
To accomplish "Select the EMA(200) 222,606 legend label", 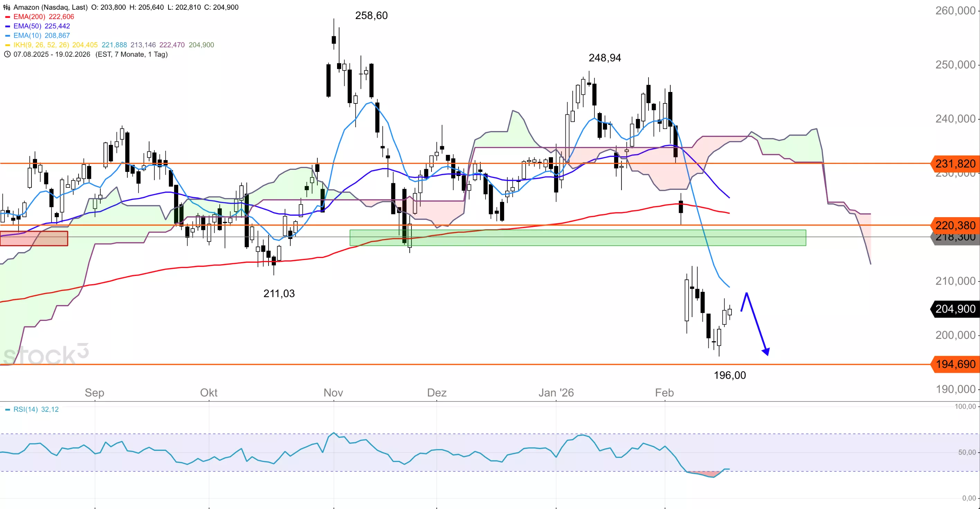I will 44,17.
